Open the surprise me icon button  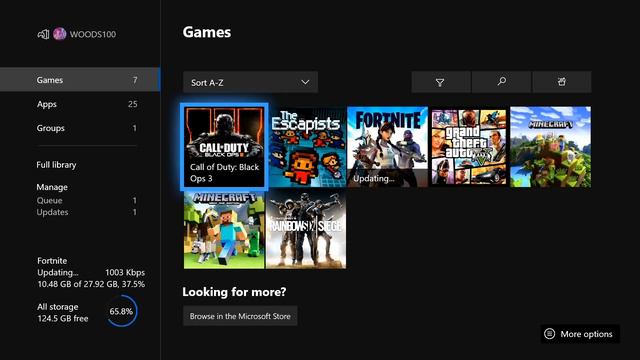pyautogui.click(x=562, y=82)
